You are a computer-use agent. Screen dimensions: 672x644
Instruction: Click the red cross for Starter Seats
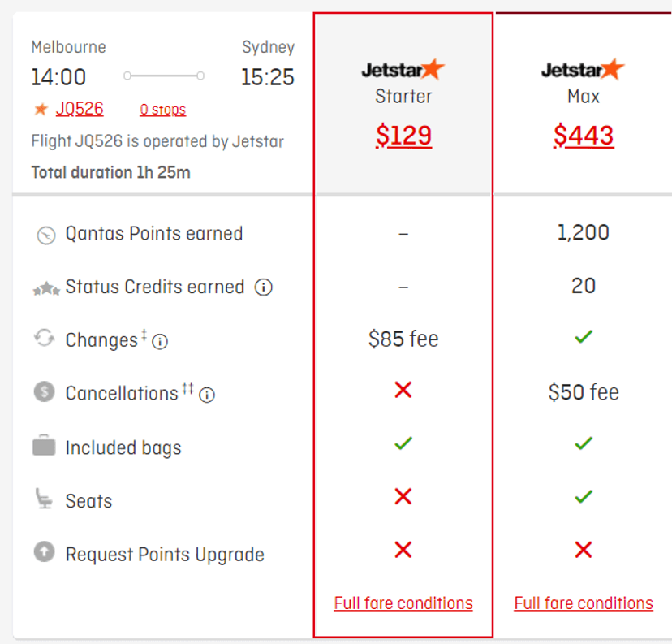click(x=403, y=497)
